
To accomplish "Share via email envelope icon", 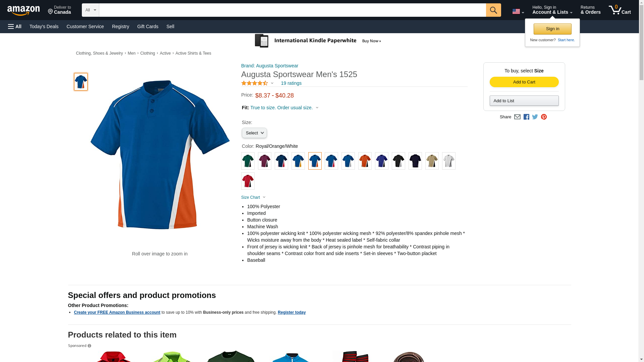I will pyautogui.click(x=517, y=117).
